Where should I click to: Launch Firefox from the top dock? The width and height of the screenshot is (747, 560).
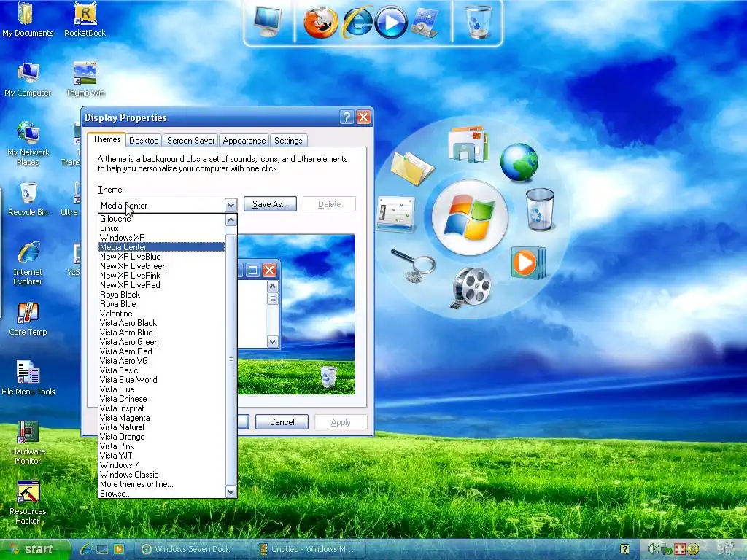321,22
